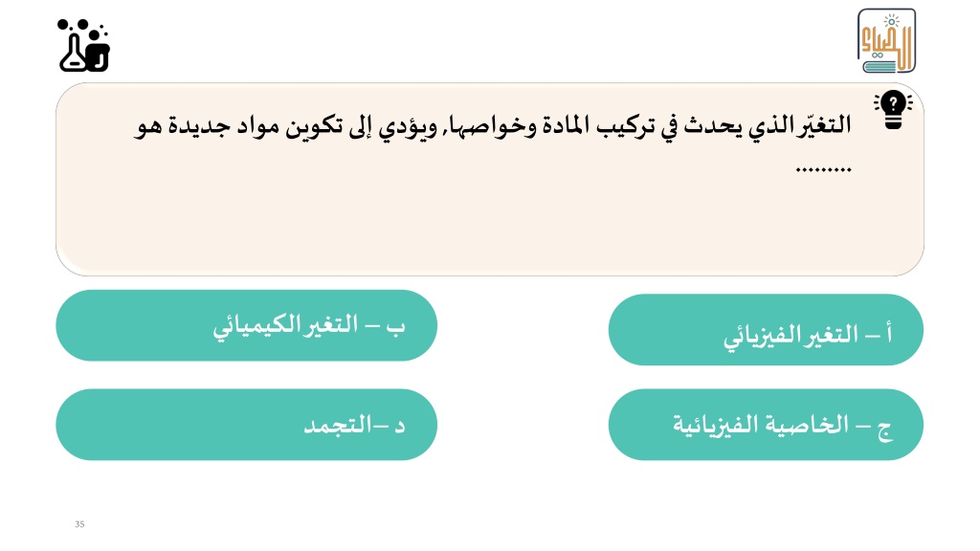Click the dotted blank under the question

pyautogui.click(x=824, y=169)
